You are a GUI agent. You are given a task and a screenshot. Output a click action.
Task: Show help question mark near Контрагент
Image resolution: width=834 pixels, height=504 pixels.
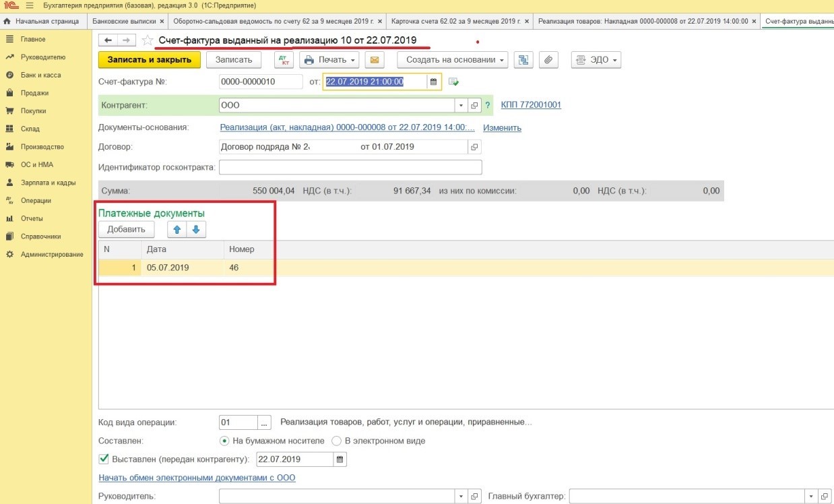click(488, 105)
